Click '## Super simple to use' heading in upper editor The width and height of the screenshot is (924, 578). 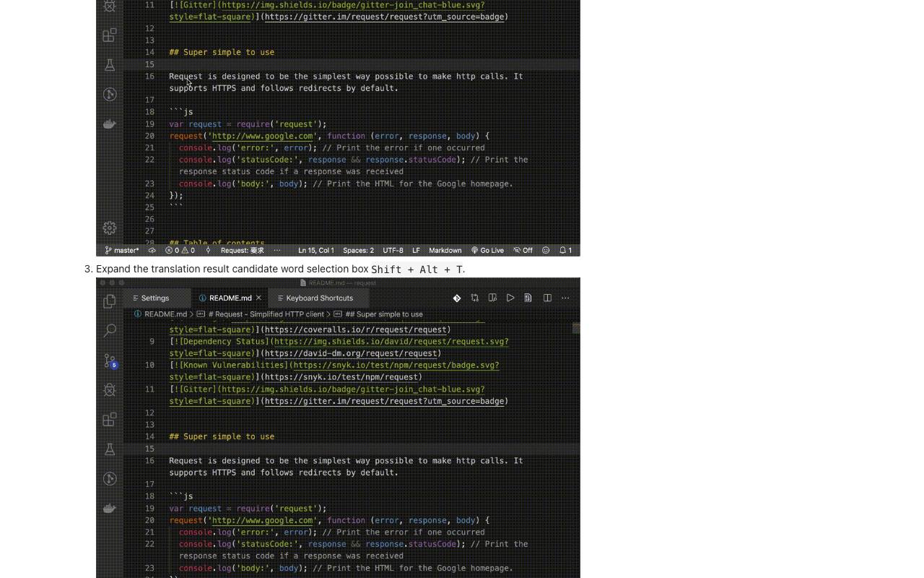click(222, 52)
